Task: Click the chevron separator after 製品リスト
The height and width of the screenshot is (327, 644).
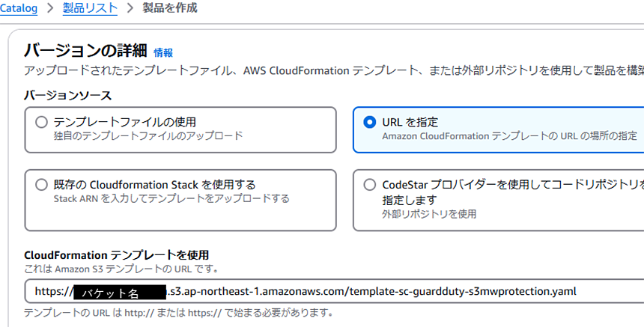Action: (130, 8)
